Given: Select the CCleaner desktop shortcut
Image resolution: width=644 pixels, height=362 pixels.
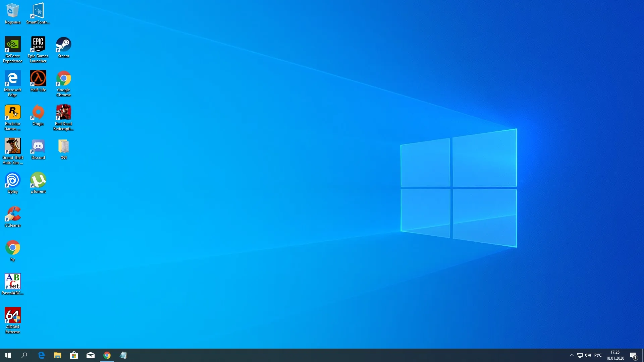Looking at the screenshot, I should [12, 217].
